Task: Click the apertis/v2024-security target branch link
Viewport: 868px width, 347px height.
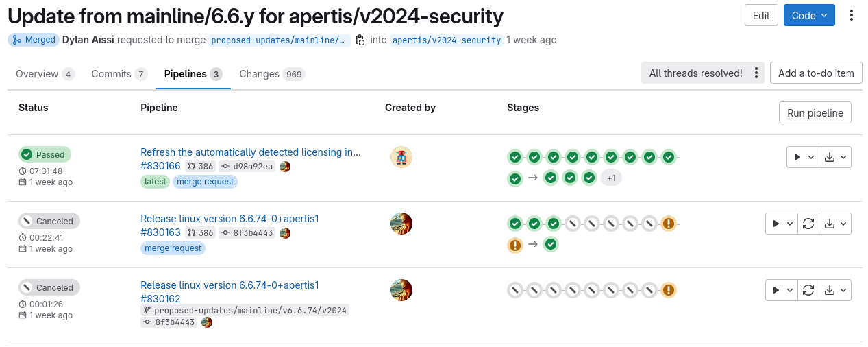Action: (x=447, y=40)
